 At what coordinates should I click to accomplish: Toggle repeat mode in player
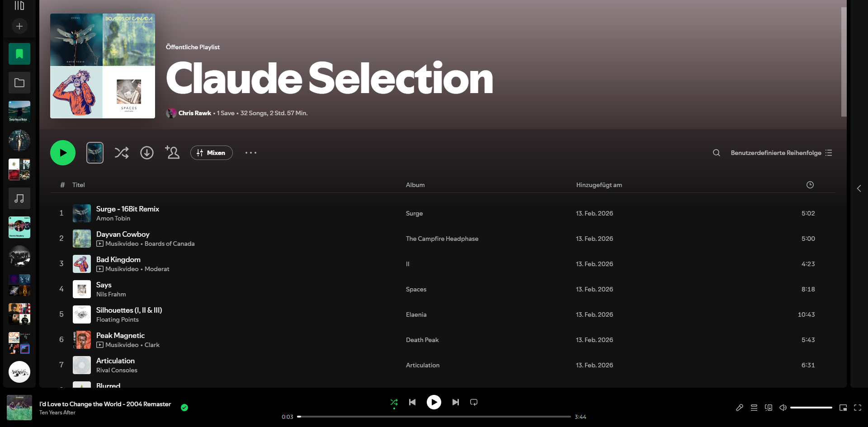[473, 402]
